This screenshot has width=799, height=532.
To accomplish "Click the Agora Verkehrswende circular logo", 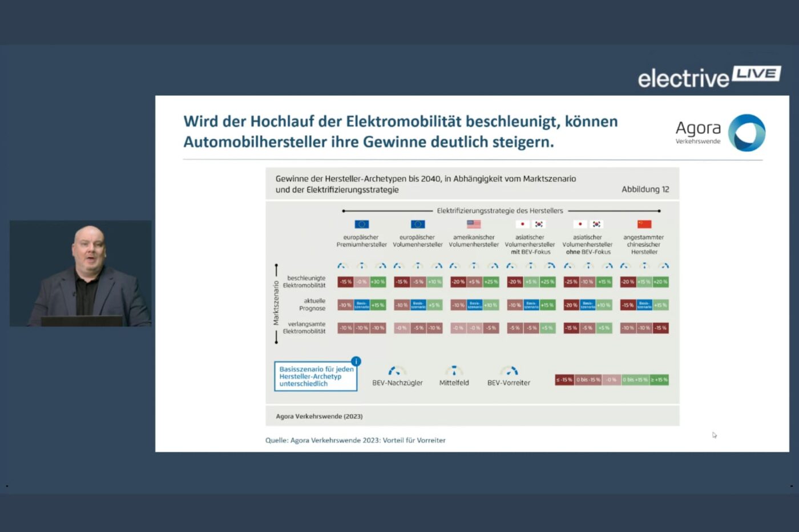I will [747, 133].
